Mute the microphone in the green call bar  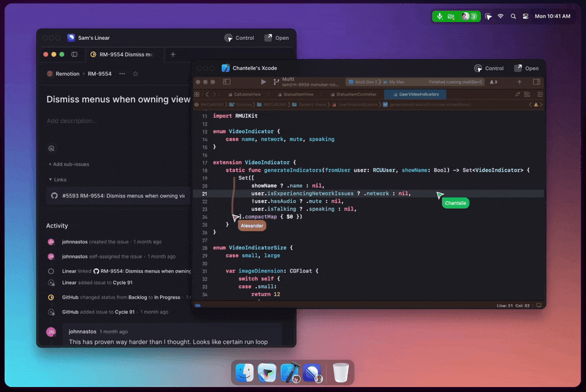(440, 16)
